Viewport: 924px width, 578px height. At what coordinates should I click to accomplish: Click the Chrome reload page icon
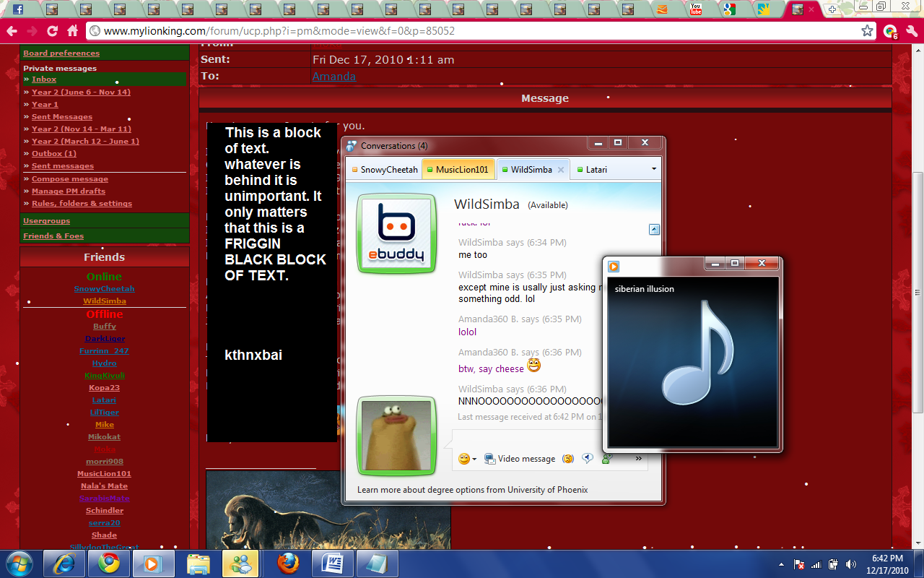tap(52, 31)
